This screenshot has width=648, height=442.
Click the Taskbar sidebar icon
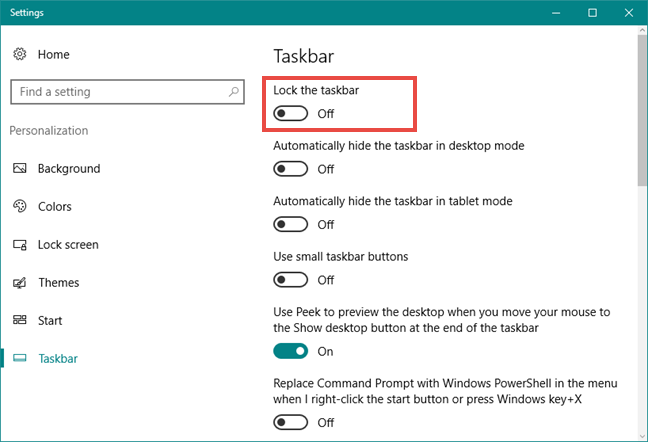click(19, 358)
